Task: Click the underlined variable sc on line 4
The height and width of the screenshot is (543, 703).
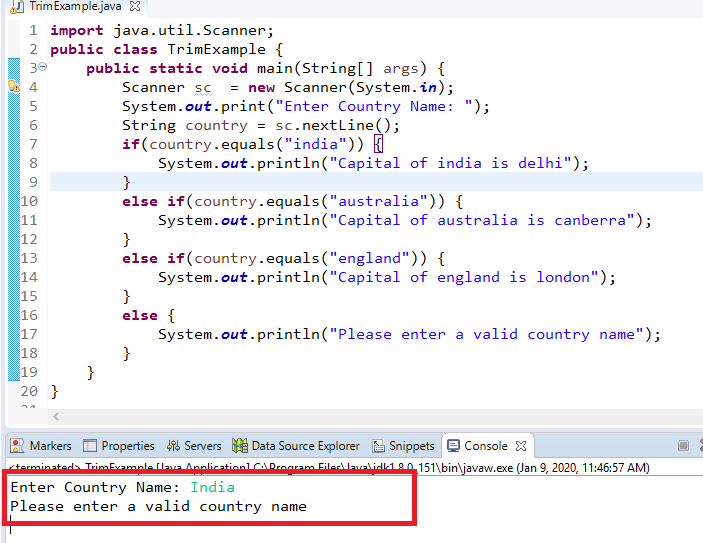Action: tap(203, 87)
